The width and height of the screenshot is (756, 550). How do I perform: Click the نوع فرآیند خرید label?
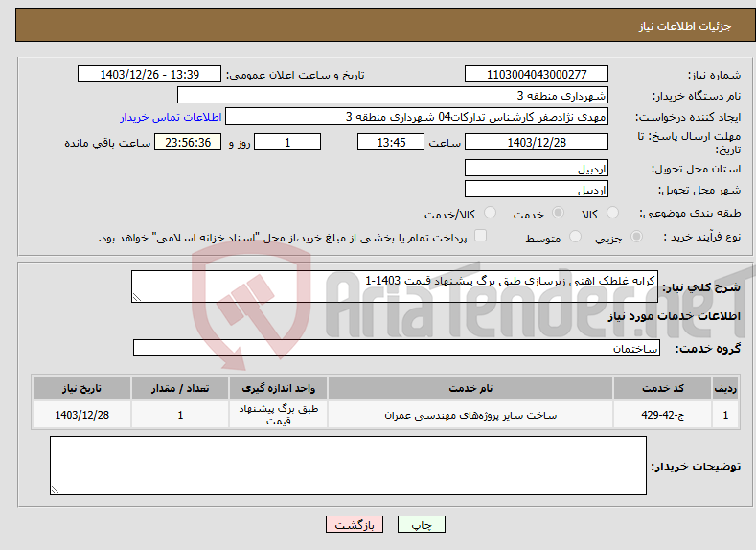(x=702, y=237)
